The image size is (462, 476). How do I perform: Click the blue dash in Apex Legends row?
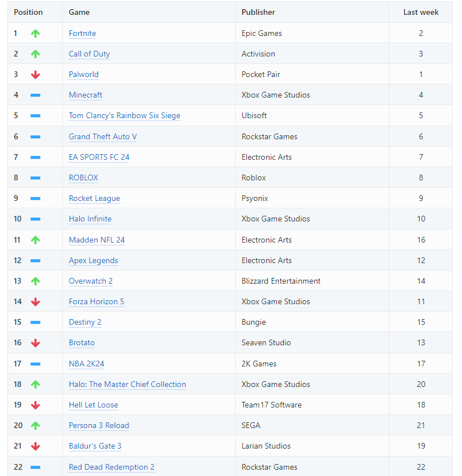coord(35,261)
